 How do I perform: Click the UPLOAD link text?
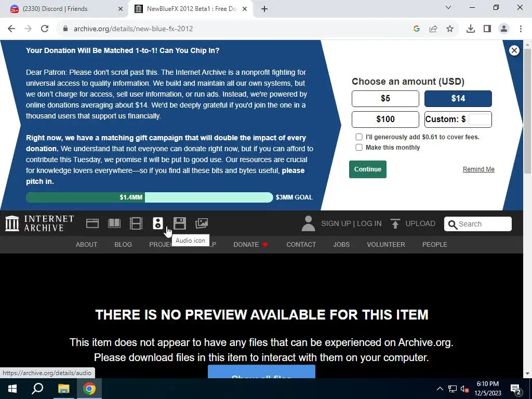coord(420,223)
